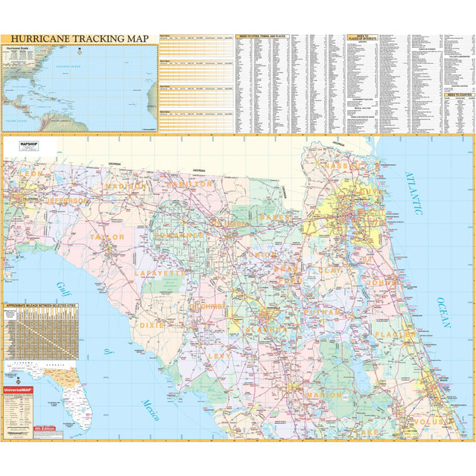The width and height of the screenshot is (476, 476).
Task: Click the Lafayette county label
Action: 160,274
